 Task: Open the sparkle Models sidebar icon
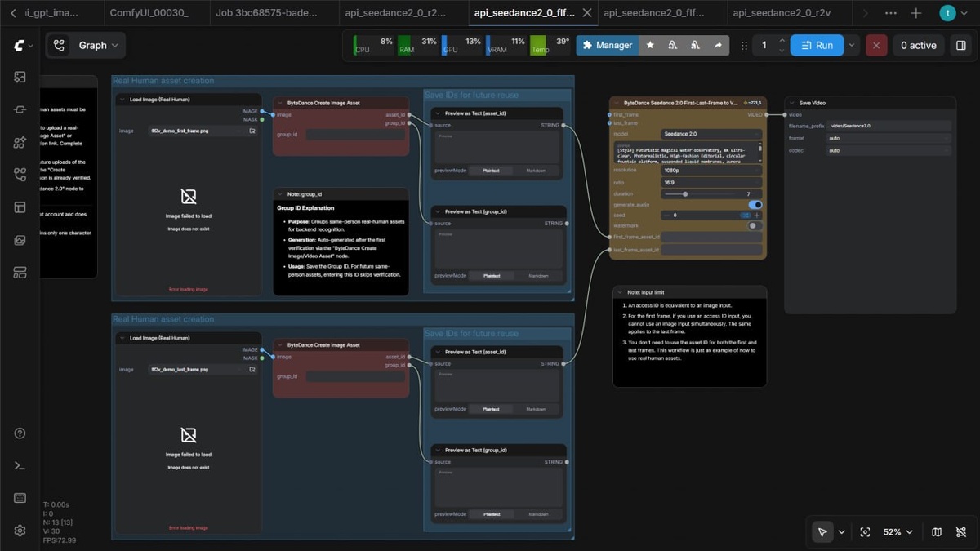(20, 142)
